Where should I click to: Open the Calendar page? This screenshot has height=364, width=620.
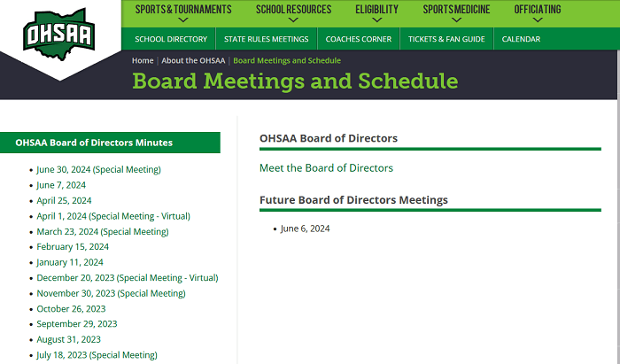pyautogui.click(x=521, y=39)
